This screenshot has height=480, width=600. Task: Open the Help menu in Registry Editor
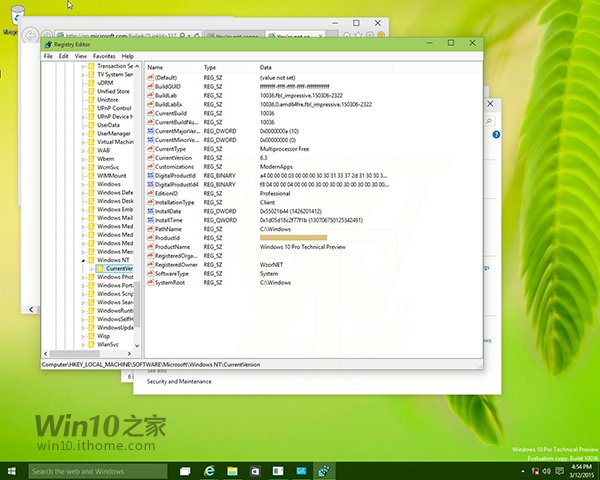point(127,56)
